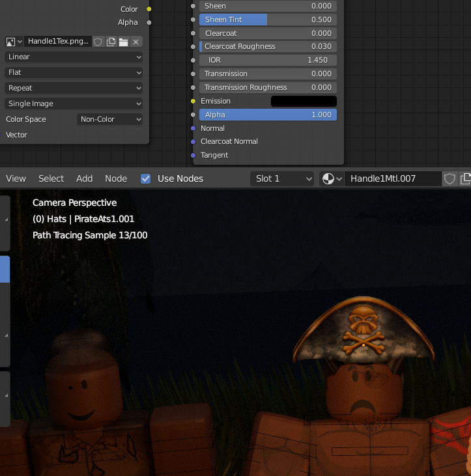The width and height of the screenshot is (471, 476).
Task: Click the Alpha slider at 1.000
Action: (x=268, y=115)
